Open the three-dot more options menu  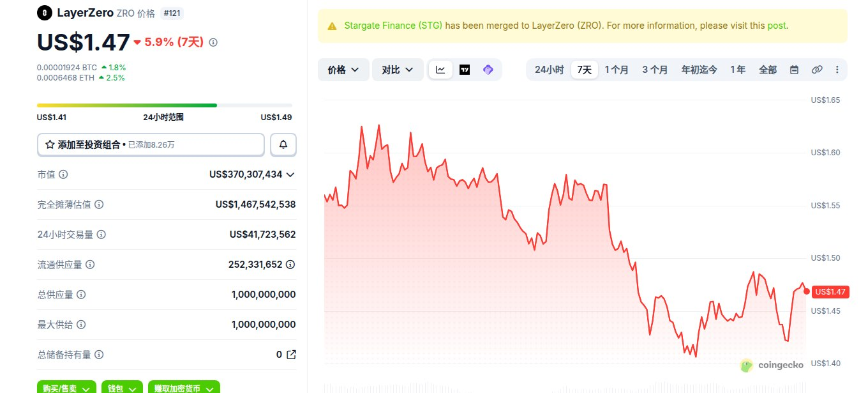coord(837,70)
